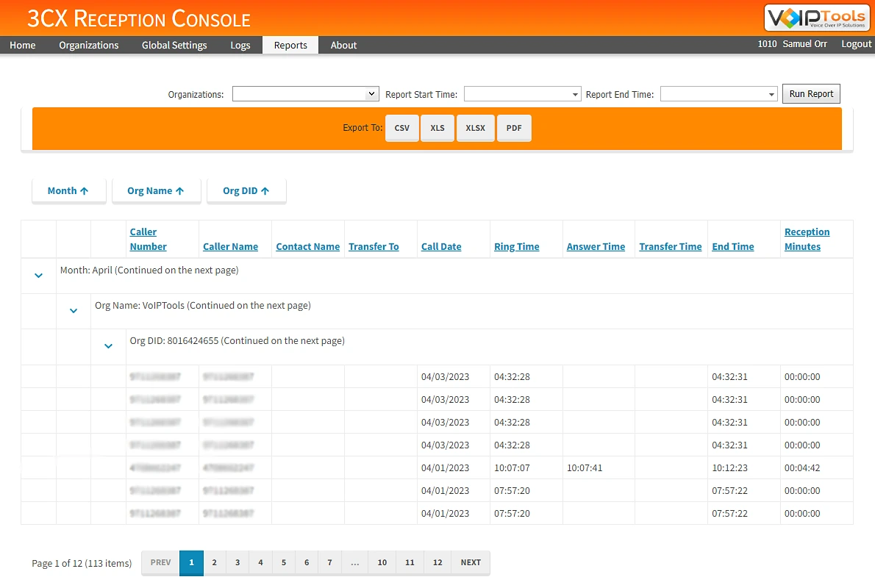Select the Reports tab

pyautogui.click(x=290, y=45)
